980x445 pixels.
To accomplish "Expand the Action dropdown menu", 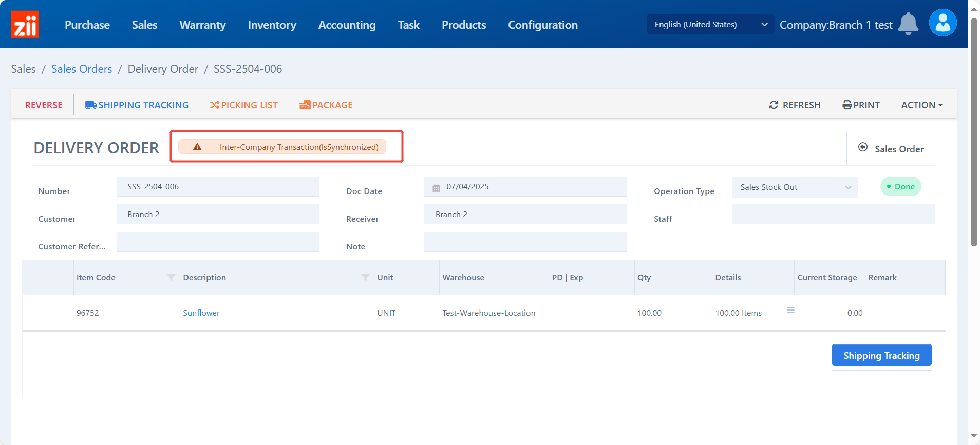I will point(921,105).
